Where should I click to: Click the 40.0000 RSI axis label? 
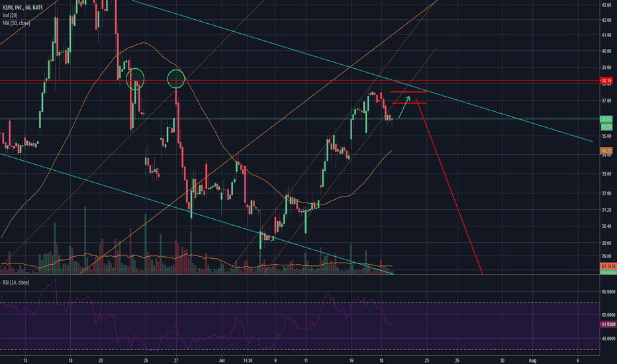(608, 338)
